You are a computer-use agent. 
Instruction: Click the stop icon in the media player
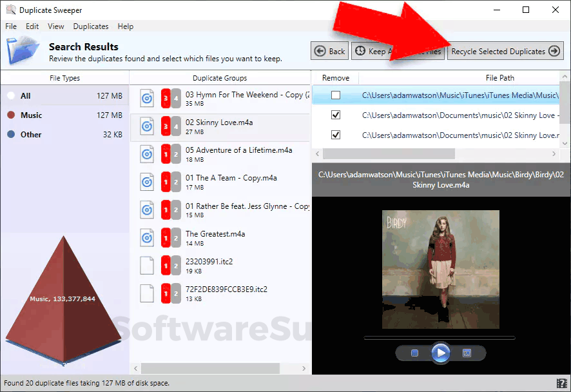click(x=415, y=353)
